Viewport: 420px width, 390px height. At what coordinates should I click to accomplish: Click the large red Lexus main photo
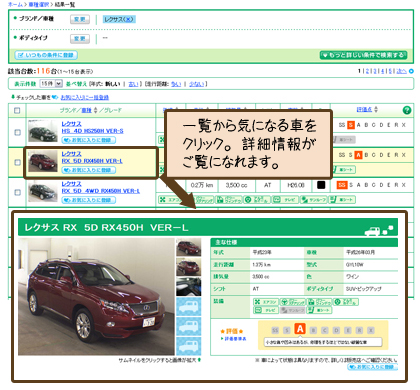click(96, 296)
